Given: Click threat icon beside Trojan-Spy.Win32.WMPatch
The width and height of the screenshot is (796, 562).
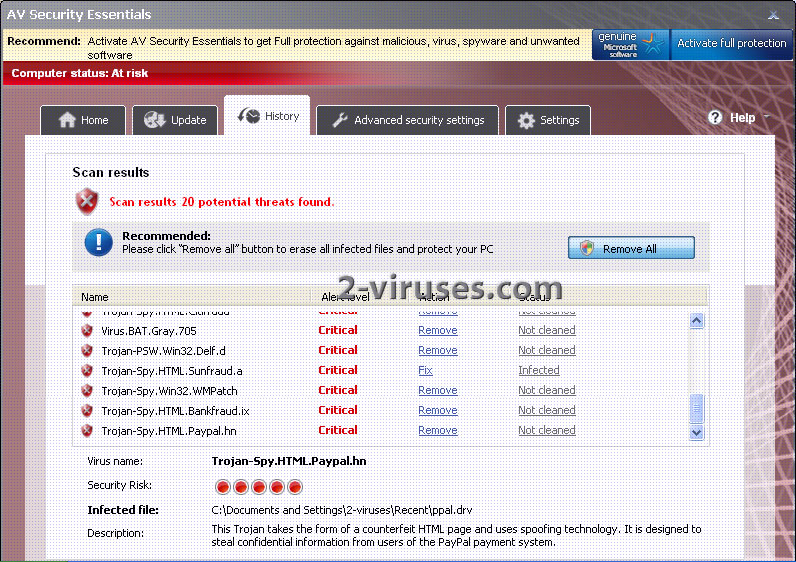Looking at the screenshot, I should click(x=87, y=390).
